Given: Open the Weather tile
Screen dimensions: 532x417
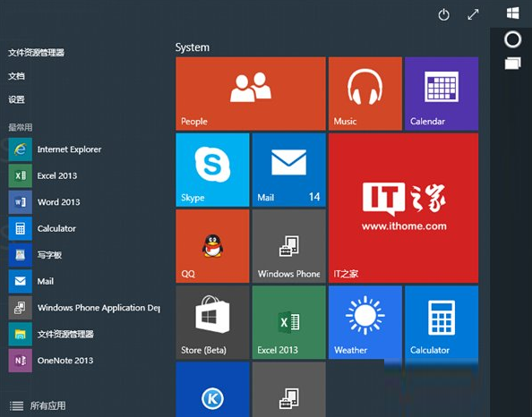Looking at the screenshot, I should [x=365, y=322].
